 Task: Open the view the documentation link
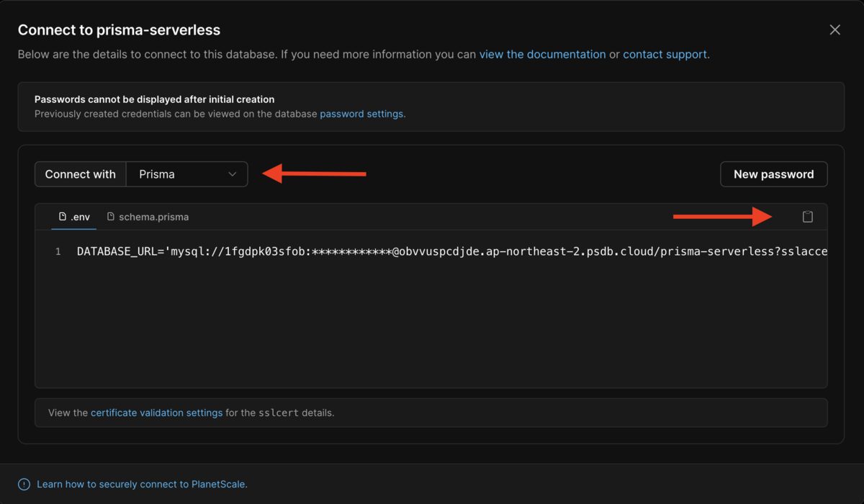point(542,54)
